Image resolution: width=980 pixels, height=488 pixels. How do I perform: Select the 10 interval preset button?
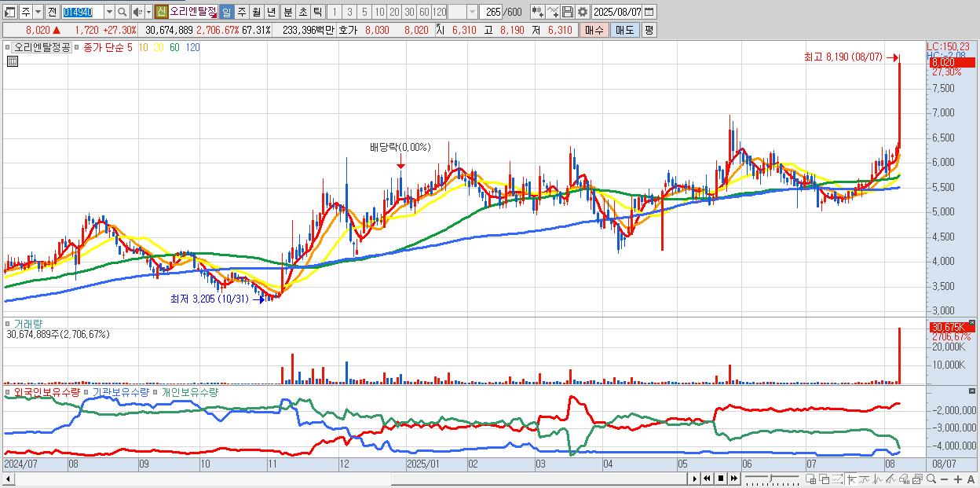pos(379,13)
